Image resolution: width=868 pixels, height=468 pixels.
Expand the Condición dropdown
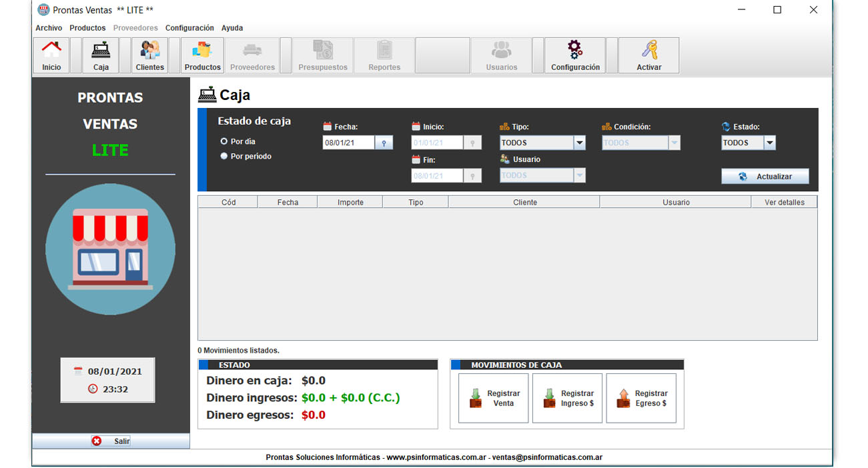tap(675, 143)
